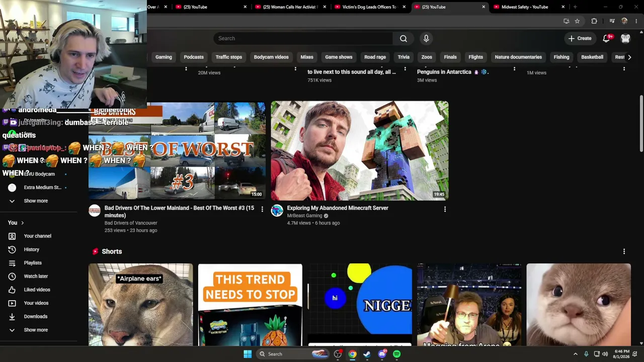
Task: Open options for Minecraft Server video
Action: [x=445, y=209]
